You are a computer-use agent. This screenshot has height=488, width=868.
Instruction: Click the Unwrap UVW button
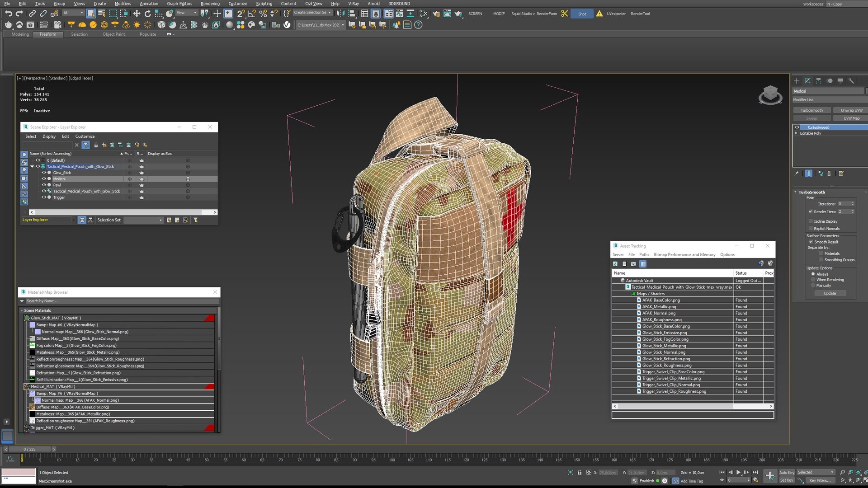pyautogui.click(x=851, y=110)
